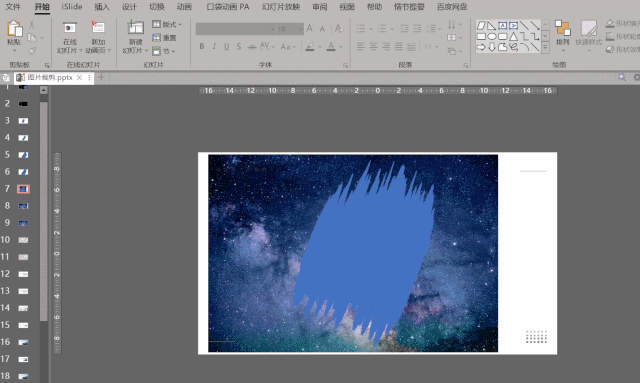
Task: Open the 节 section dropdown
Action: point(163,51)
